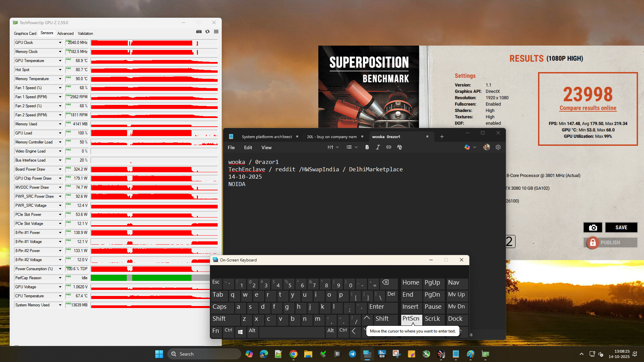
Task: Toggle italic formatting in Notepad
Action: point(378,147)
